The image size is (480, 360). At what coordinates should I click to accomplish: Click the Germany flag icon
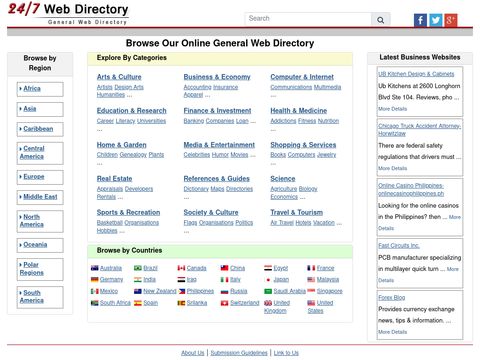point(95,279)
